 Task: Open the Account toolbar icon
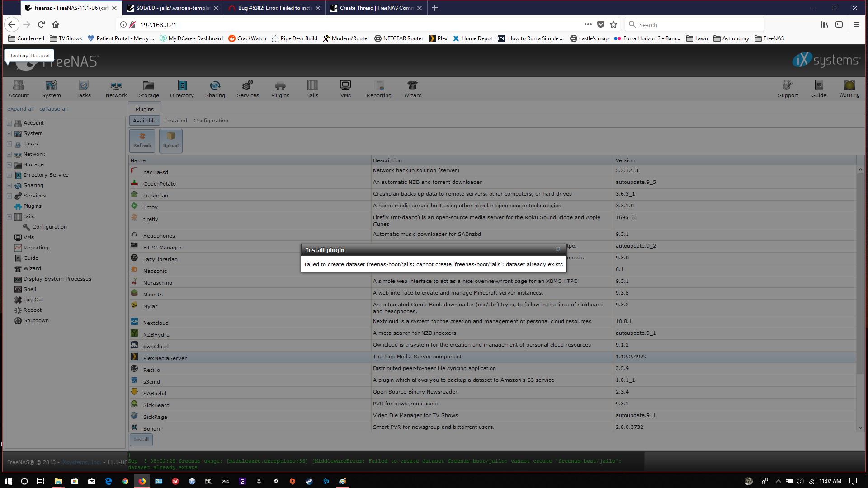click(19, 89)
